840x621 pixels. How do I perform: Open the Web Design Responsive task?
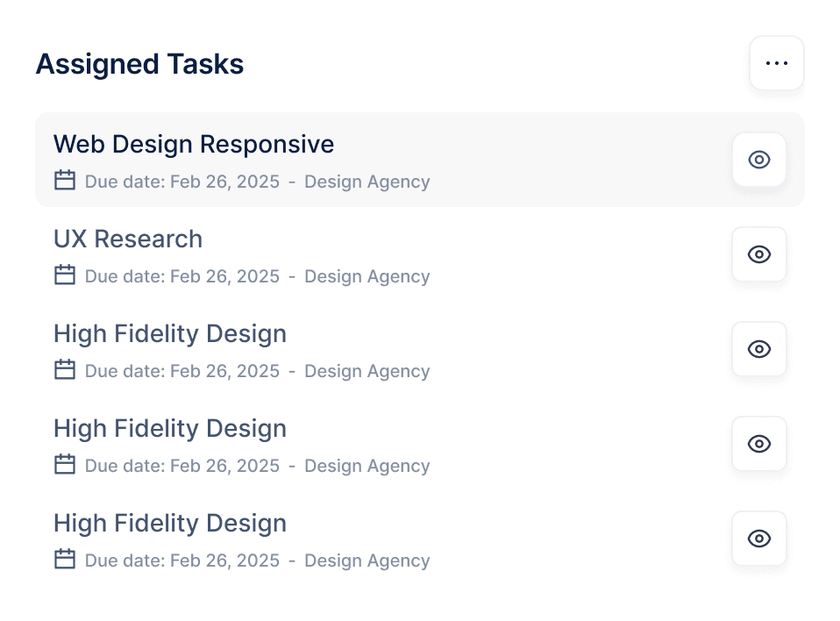pyautogui.click(x=194, y=144)
